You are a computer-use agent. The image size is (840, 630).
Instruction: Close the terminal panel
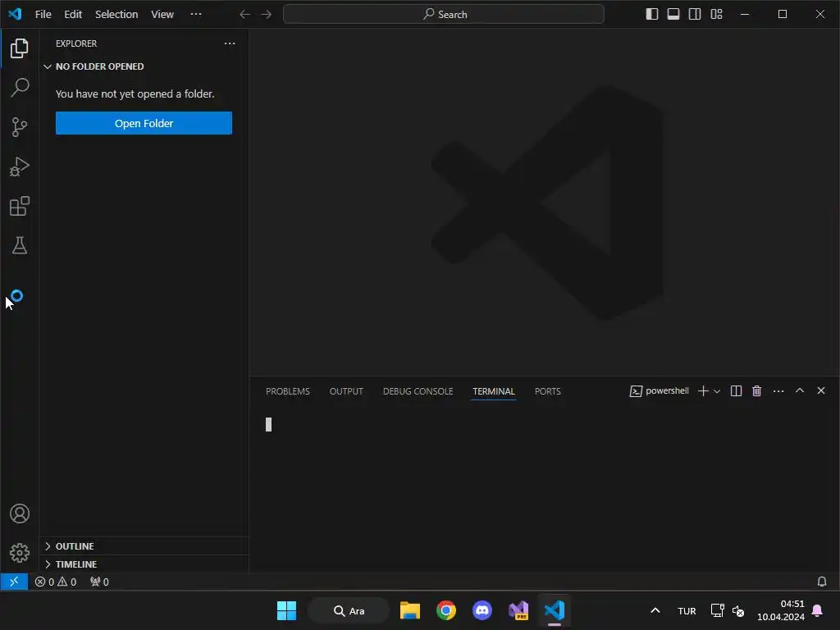(x=820, y=390)
